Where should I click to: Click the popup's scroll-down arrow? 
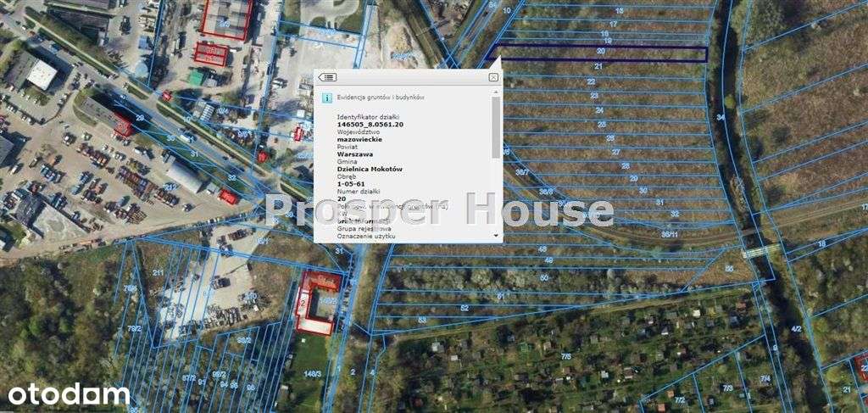495,236
